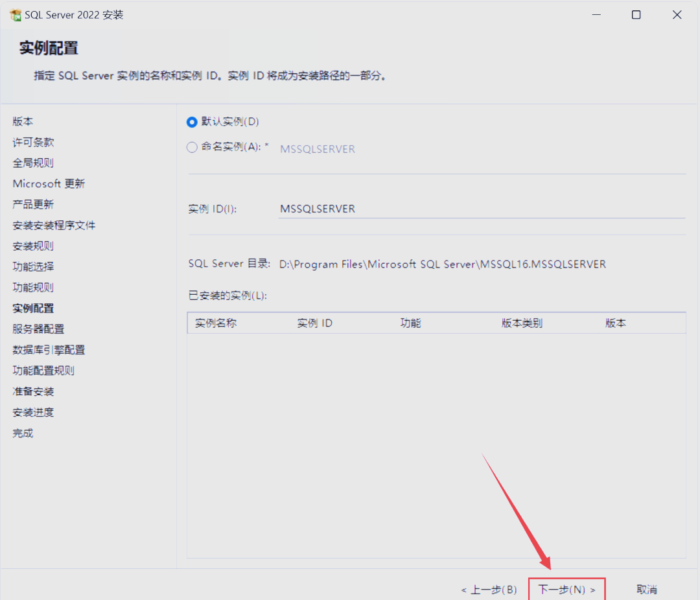The height and width of the screenshot is (600, 700).
Task: Maximize the SQL Server 2022 安装 window
Action: tap(636, 15)
